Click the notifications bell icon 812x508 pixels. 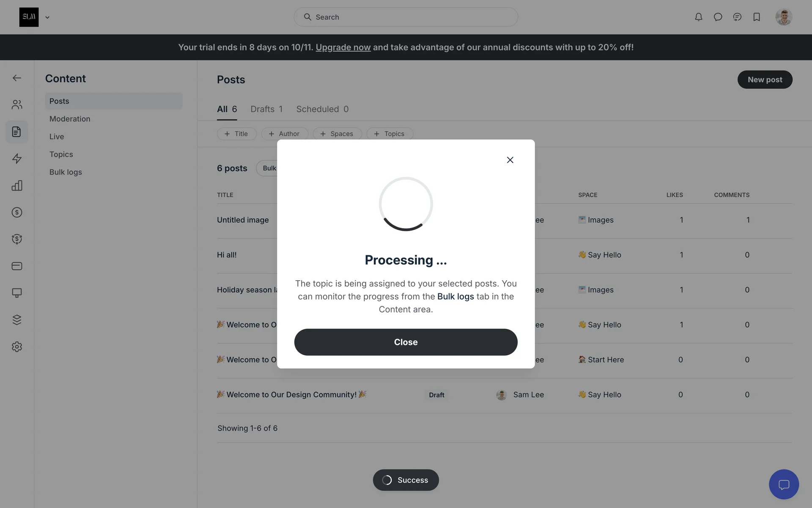coord(698,17)
